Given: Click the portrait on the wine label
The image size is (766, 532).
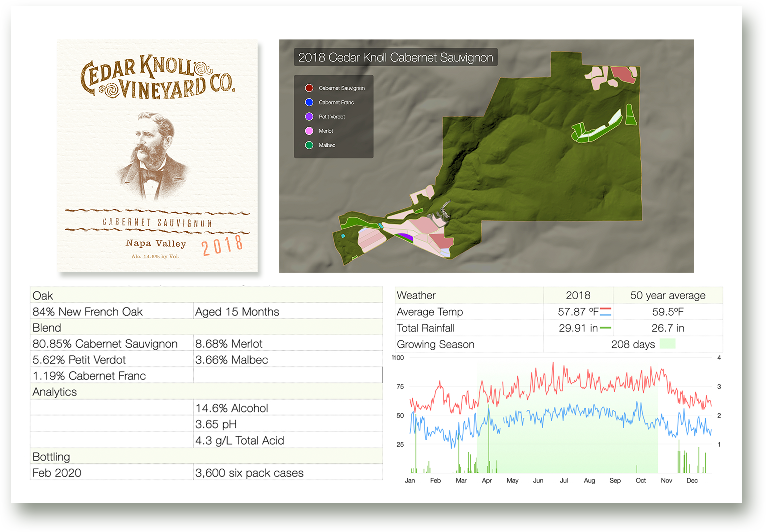Looking at the screenshot, I should click(151, 156).
